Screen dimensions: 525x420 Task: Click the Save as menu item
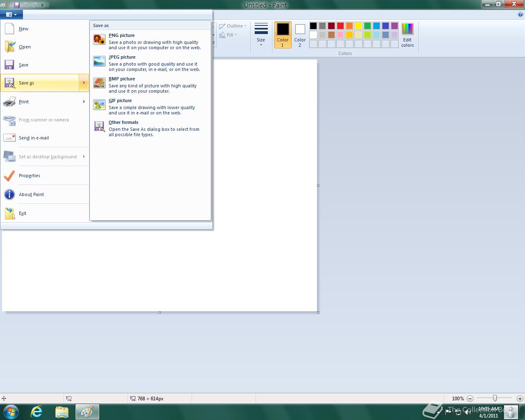pos(40,83)
